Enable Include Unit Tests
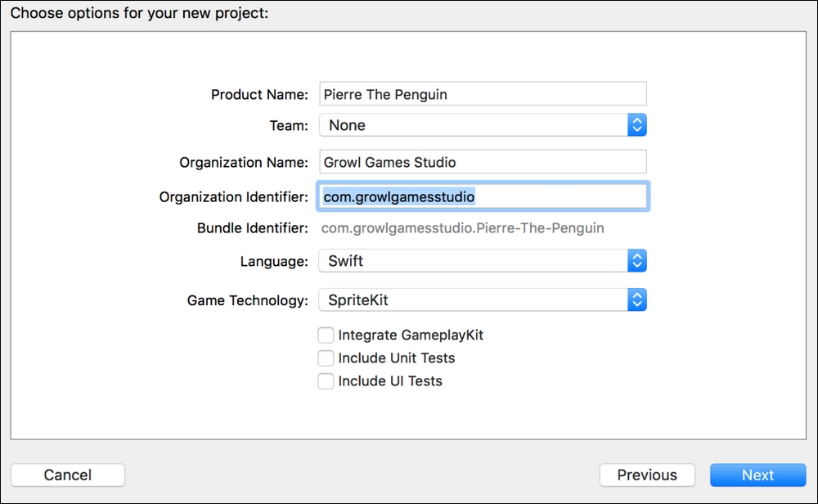Screen dimensions: 818x504 pos(326,358)
